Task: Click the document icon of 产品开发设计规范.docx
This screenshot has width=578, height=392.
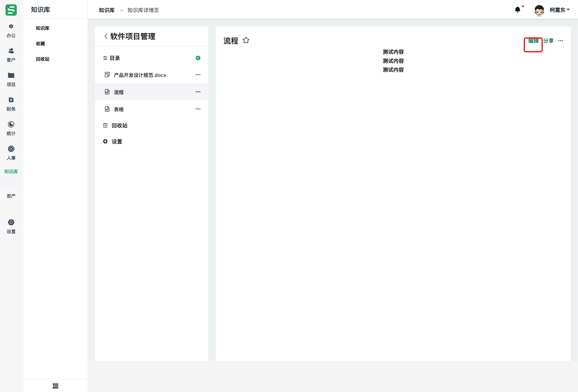Action: pos(107,75)
